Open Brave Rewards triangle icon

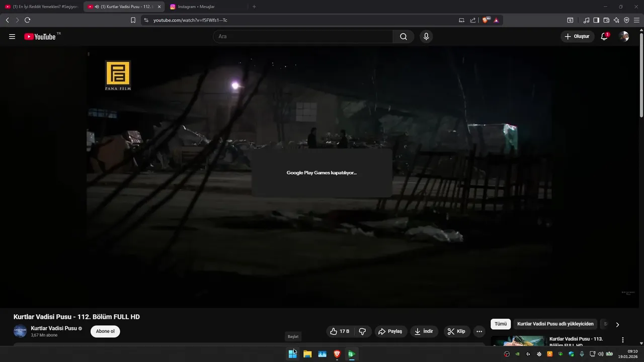click(496, 20)
